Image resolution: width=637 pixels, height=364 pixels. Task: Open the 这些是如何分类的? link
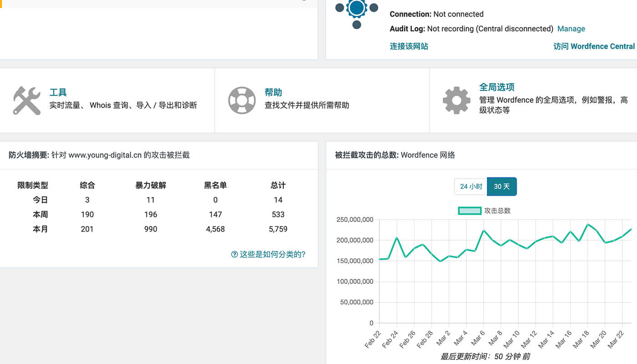[273, 254]
